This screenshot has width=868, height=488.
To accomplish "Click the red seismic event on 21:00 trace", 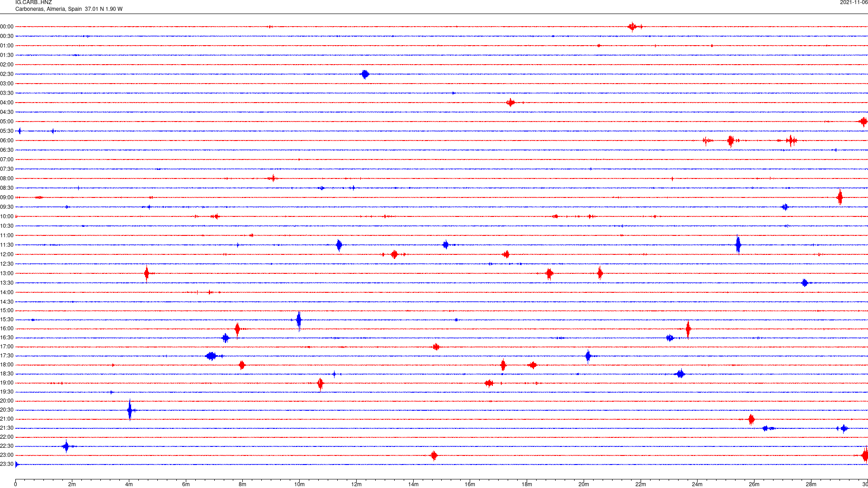I will (751, 419).
